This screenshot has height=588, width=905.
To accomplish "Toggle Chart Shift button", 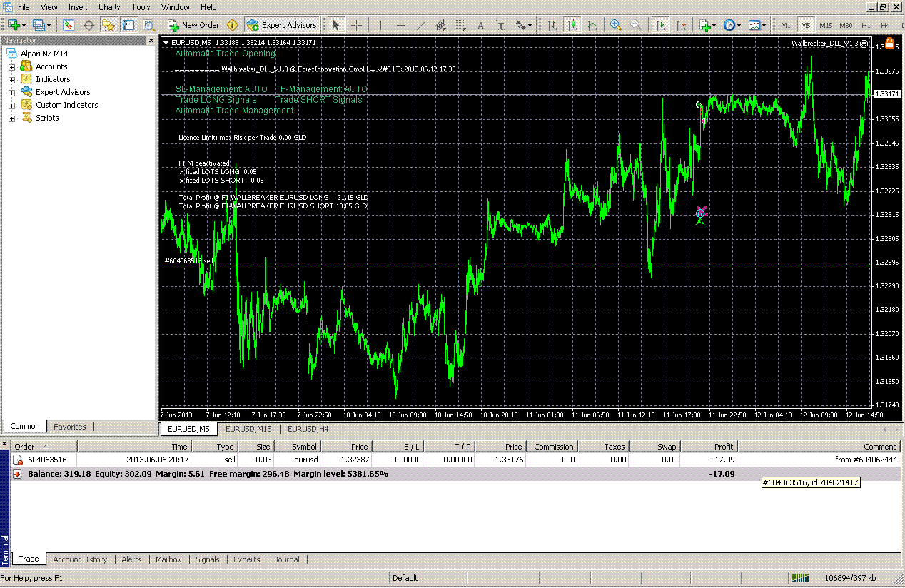I will 681,25.
